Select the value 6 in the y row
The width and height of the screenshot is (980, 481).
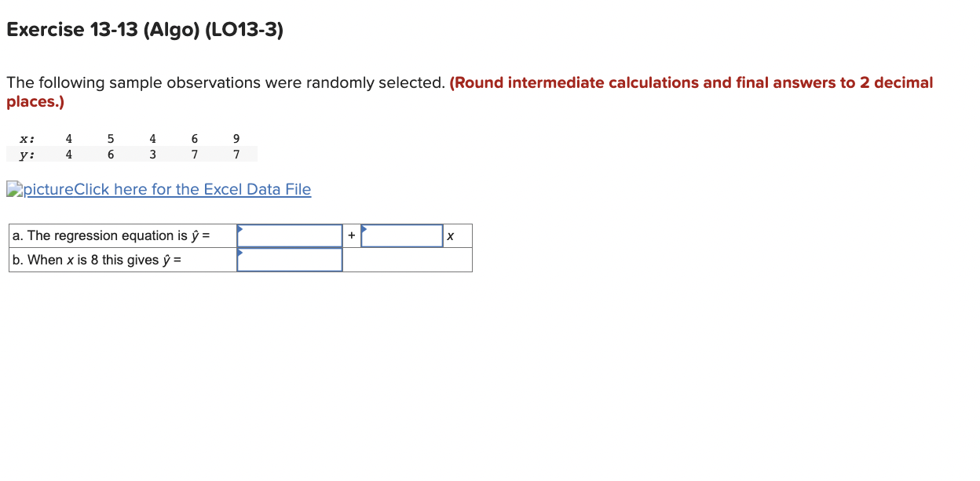tap(110, 155)
